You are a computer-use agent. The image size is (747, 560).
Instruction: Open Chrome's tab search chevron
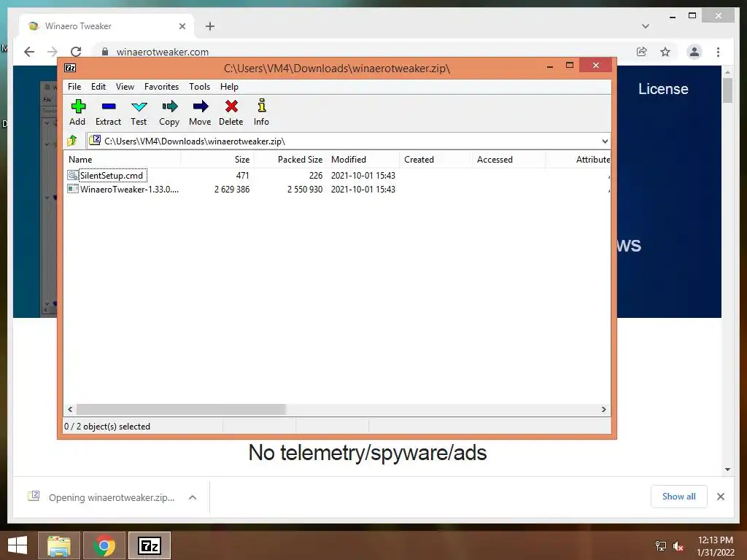(x=645, y=26)
